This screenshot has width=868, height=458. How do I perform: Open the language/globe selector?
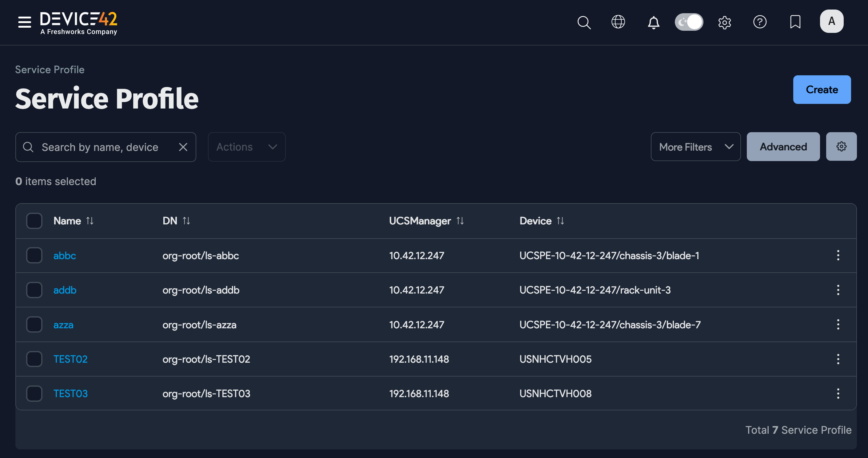click(x=618, y=22)
